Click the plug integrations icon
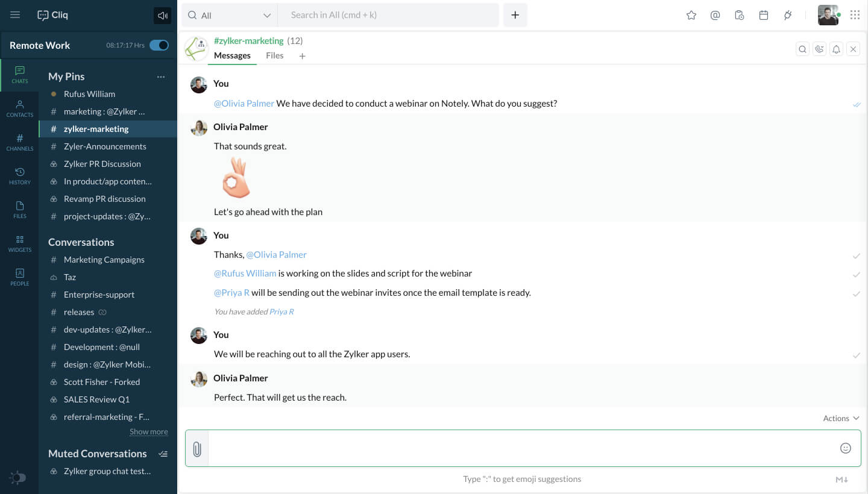Image resolution: width=868 pixels, height=494 pixels. tap(788, 16)
